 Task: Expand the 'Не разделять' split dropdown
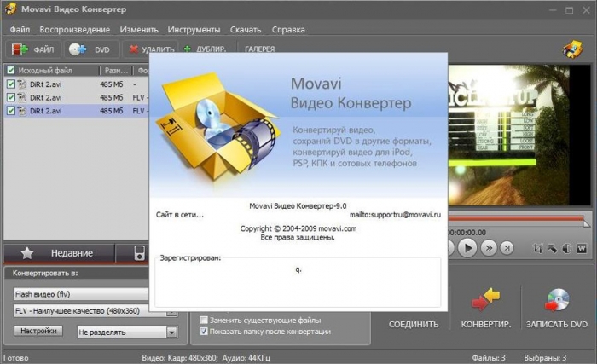(x=171, y=332)
